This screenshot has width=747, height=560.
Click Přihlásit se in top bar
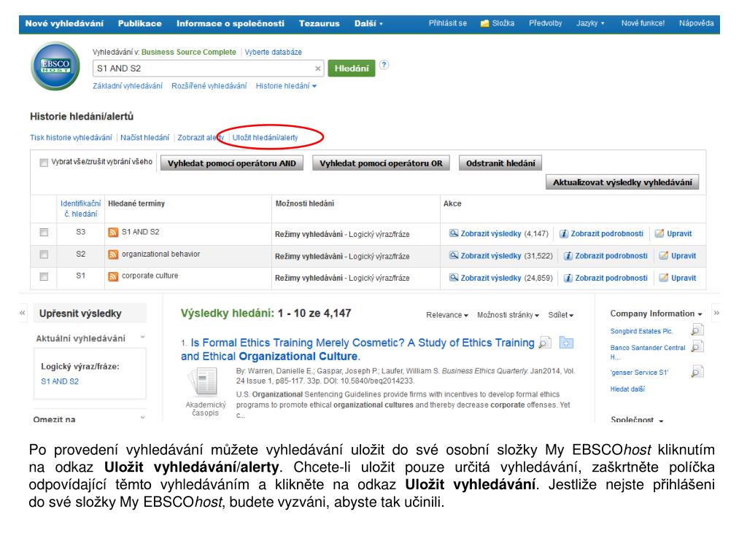pos(447,23)
